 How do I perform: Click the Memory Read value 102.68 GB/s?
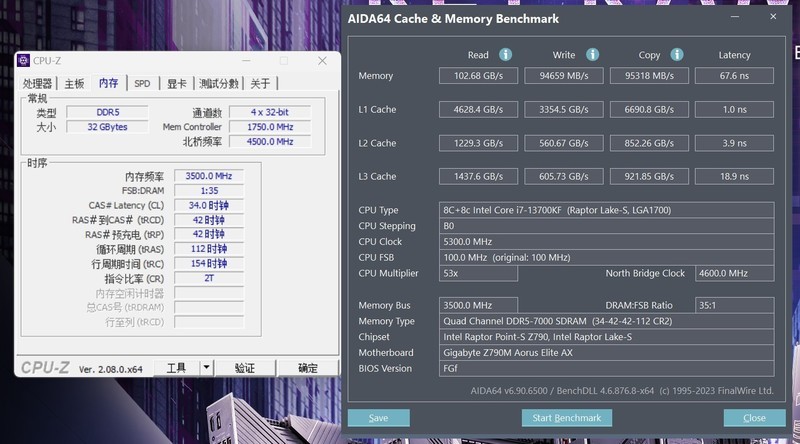[x=479, y=76]
